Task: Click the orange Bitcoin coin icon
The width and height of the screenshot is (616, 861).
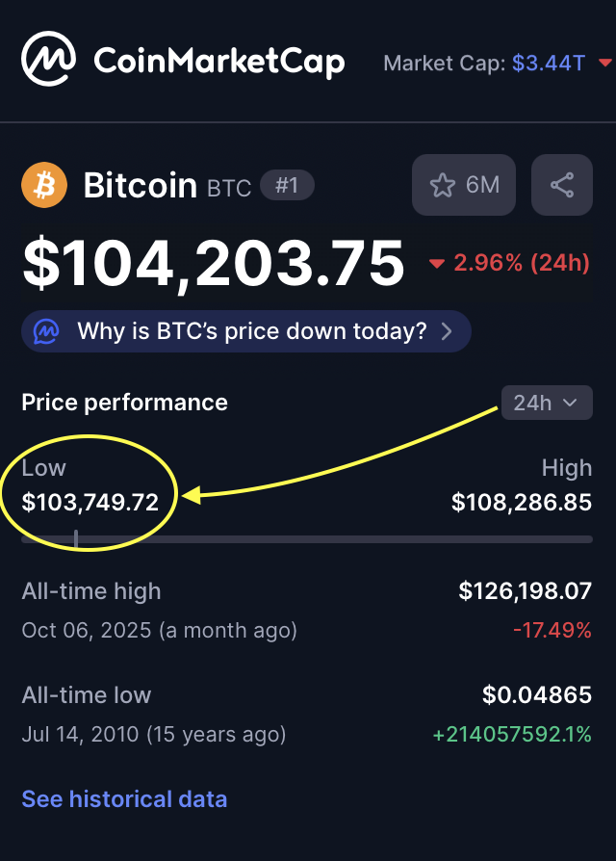Action: pos(44,185)
